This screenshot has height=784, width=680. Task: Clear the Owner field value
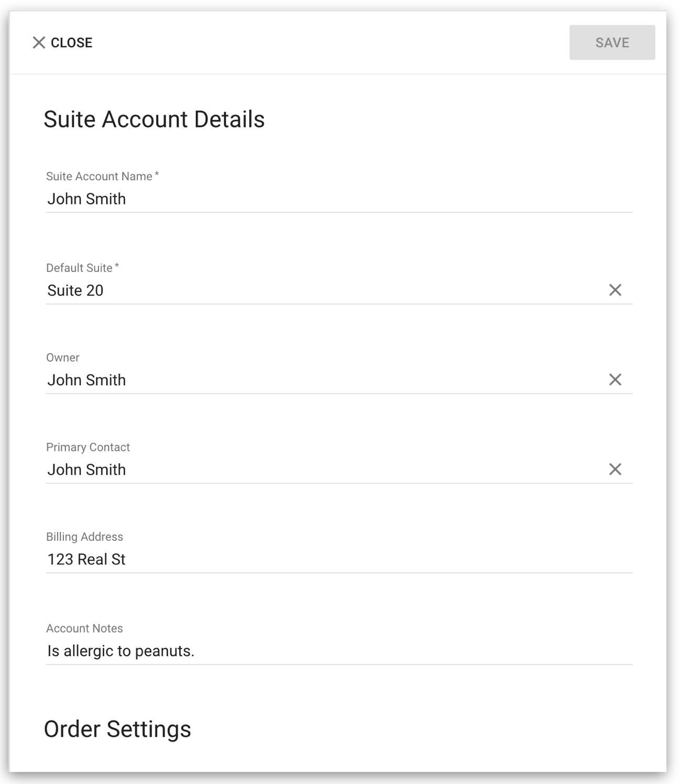615,379
